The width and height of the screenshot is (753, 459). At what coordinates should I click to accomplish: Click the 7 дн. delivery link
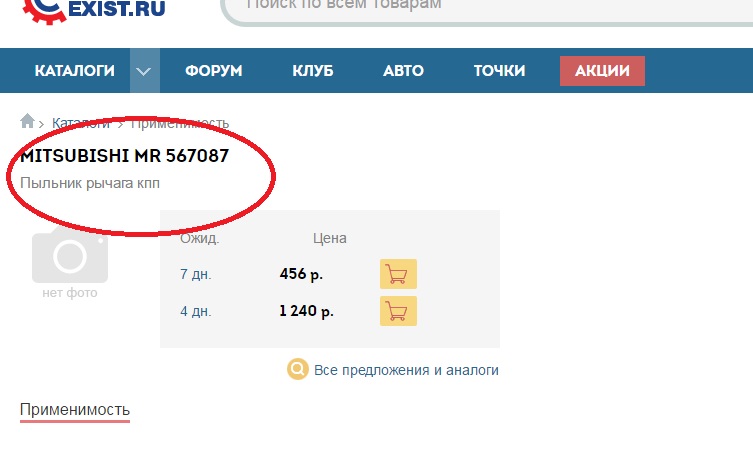coord(195,274)
